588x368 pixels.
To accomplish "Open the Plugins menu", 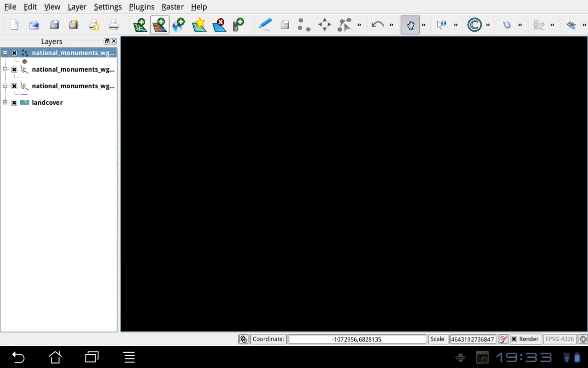I will click(x=141, y=6).
